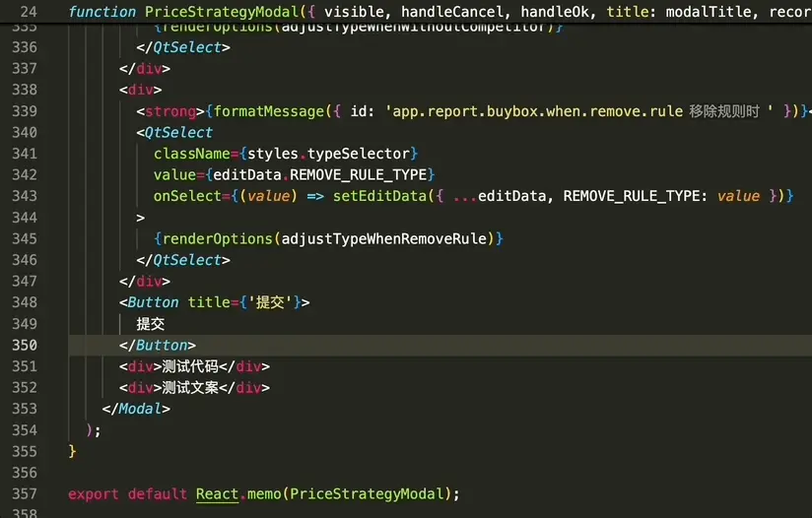Click the closing </div> tag on line 347

pos(145,281)
